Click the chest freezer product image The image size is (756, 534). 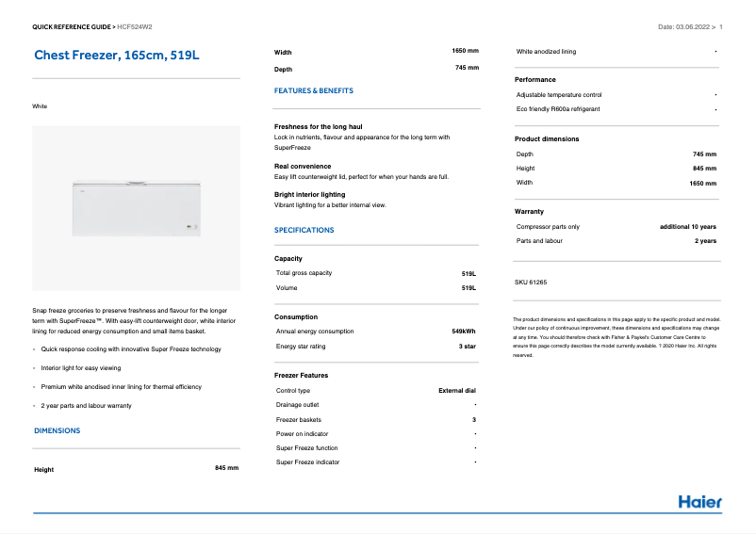coord(136,206)
